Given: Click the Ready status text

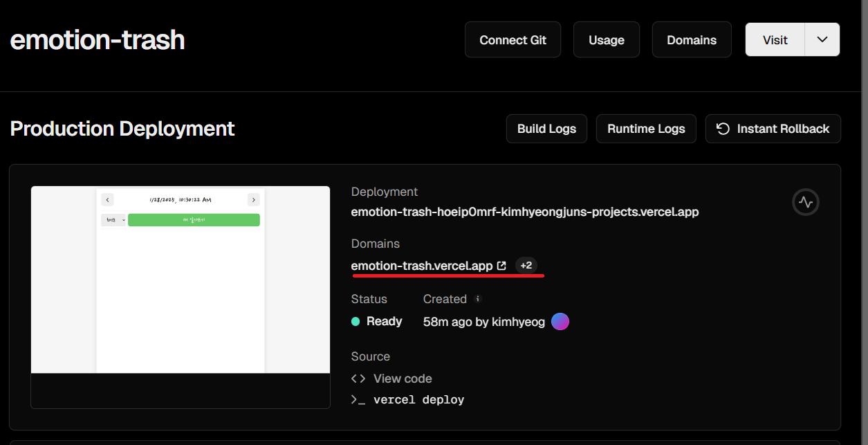Looking at the screenshot, I should [x=385, y=321].
